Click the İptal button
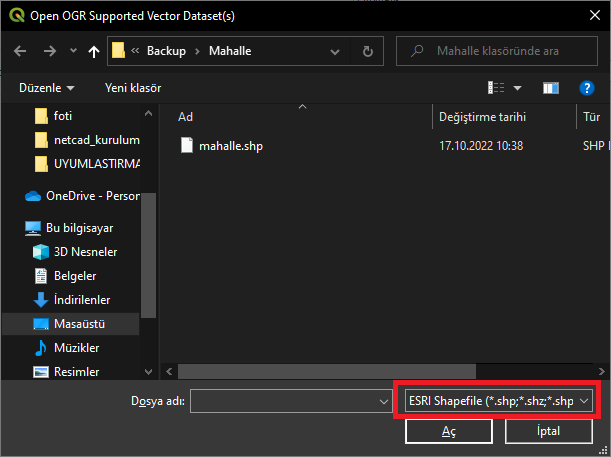611x457 pixels. (549, 431)
